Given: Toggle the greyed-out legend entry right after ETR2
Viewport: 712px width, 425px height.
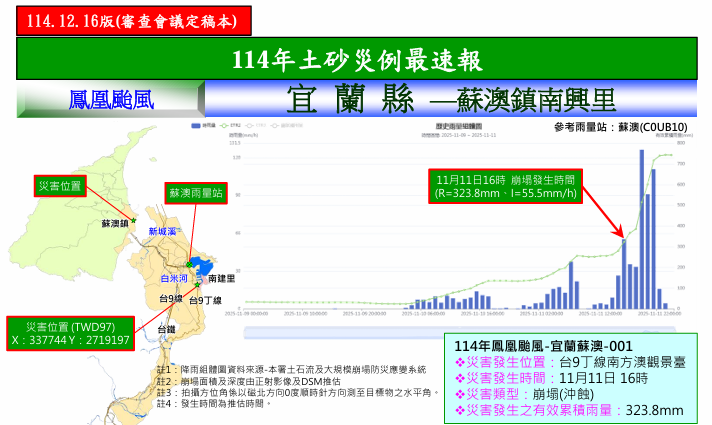Looking at the screenshot, I should click(256, 126).
